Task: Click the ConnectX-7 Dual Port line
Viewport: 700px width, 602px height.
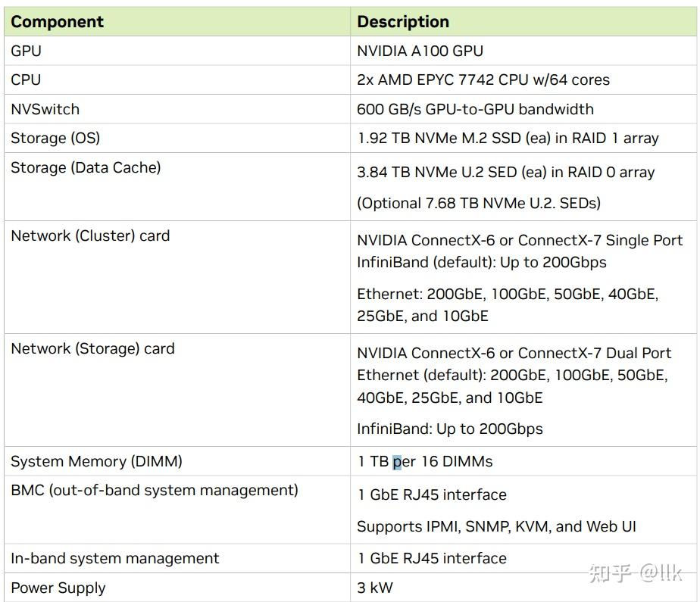Action: [x=514, y=354]
